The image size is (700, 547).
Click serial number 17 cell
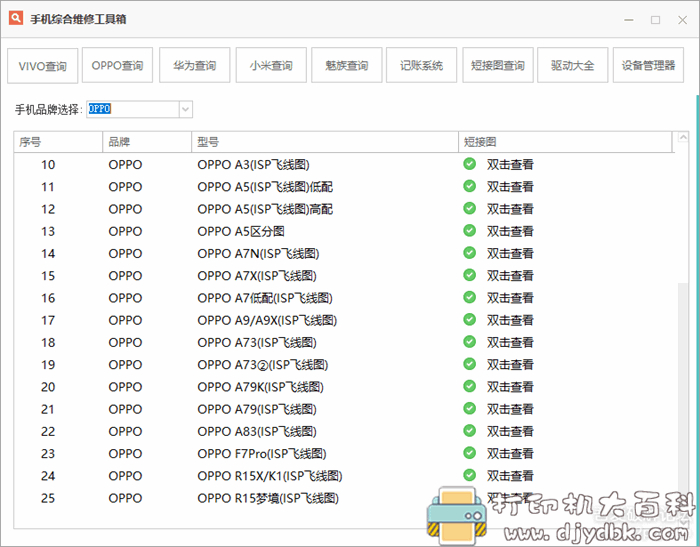[x=48, y=320]
